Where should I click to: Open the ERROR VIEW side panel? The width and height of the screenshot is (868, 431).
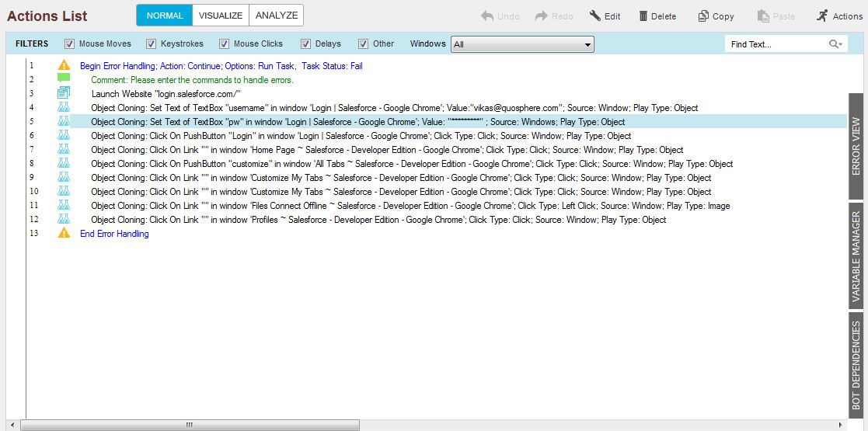click(857, 146)
